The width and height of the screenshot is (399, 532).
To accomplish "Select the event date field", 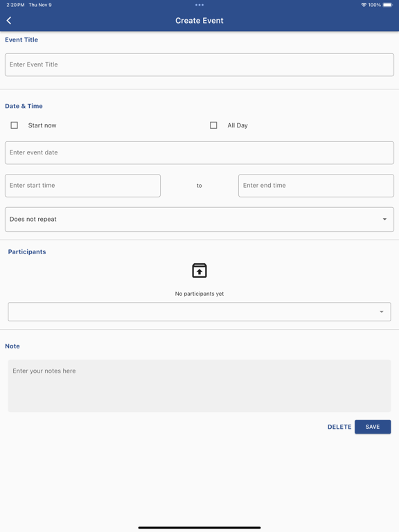I will pos(199,152).
